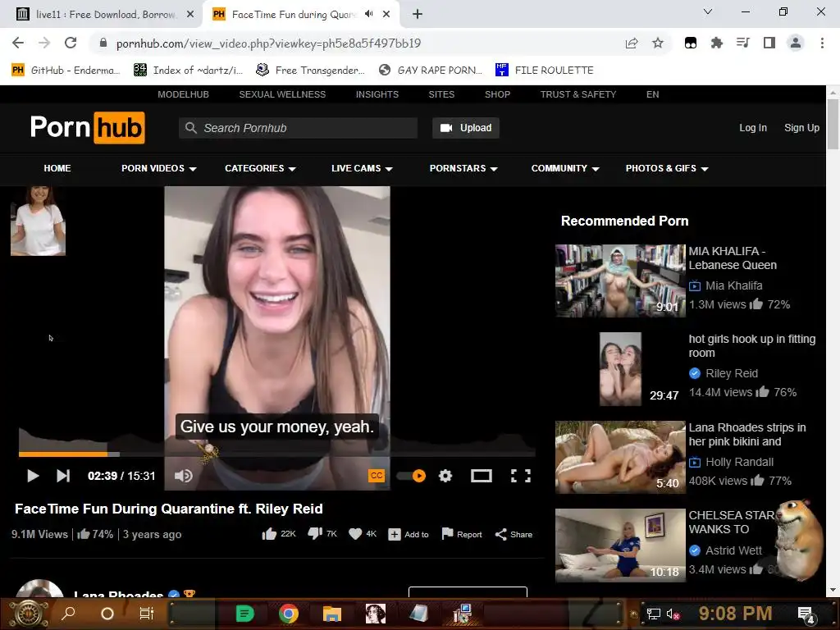840x630 pixels.
Task: Open the FILE ROULETTE bookmark
Action: (x=545, y=71)
